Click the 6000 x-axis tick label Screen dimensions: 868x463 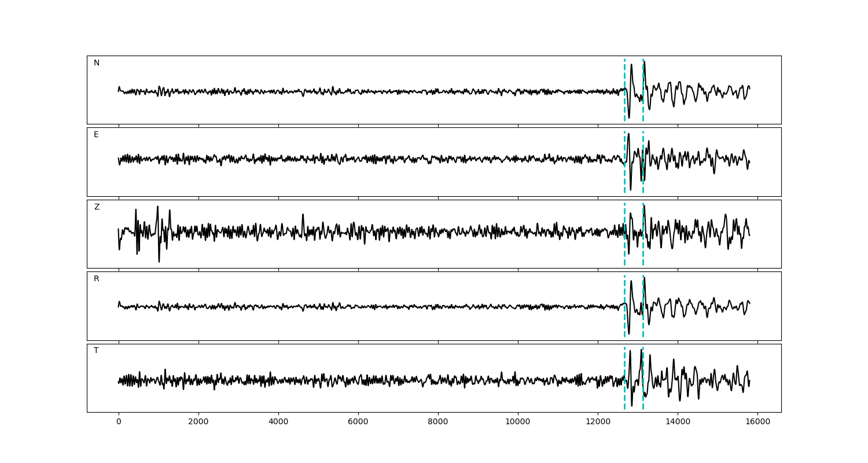[x=358, y=422]
